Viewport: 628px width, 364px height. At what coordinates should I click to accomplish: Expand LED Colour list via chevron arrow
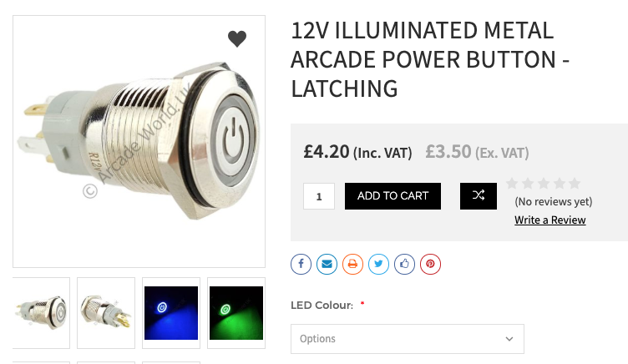tap(509, 339)
